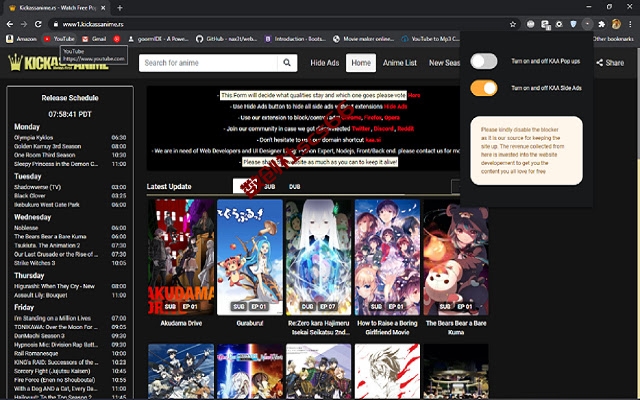Select Olympia Kyklos in Monday schedule
Viewport: 640px width, 400px height.
33,138
